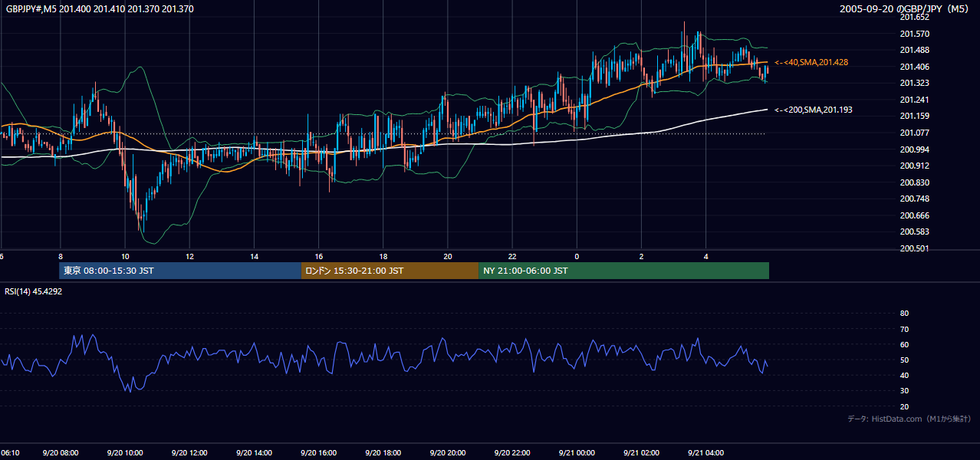
Task: Click the 9/20 08:00 time label
Action: (x=61, y=453)
